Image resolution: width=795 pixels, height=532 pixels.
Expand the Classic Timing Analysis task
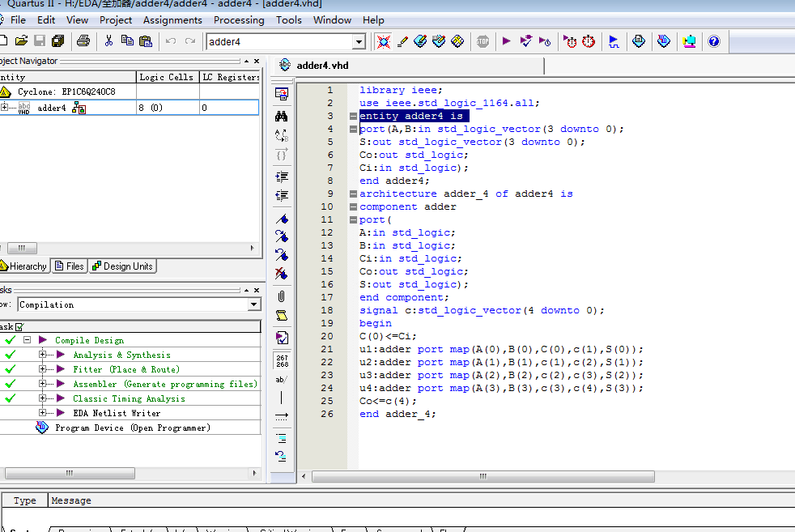point(43,398)
